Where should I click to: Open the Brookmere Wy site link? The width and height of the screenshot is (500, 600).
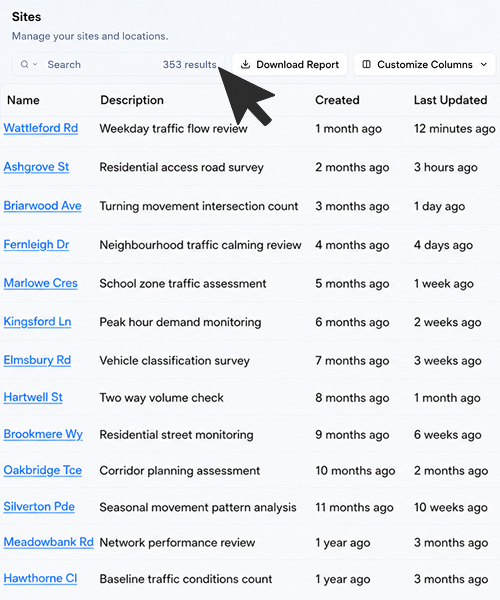click(x=43, y=434)
